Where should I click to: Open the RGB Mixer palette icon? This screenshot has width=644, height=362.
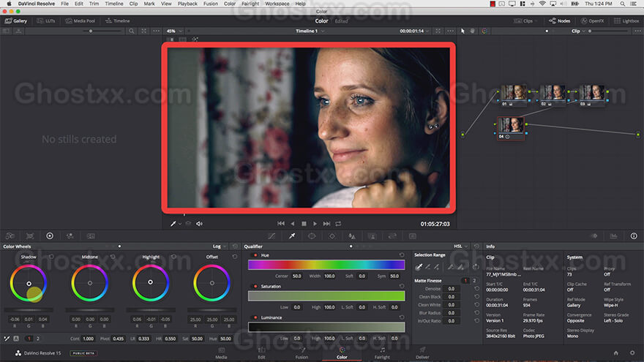70,236
